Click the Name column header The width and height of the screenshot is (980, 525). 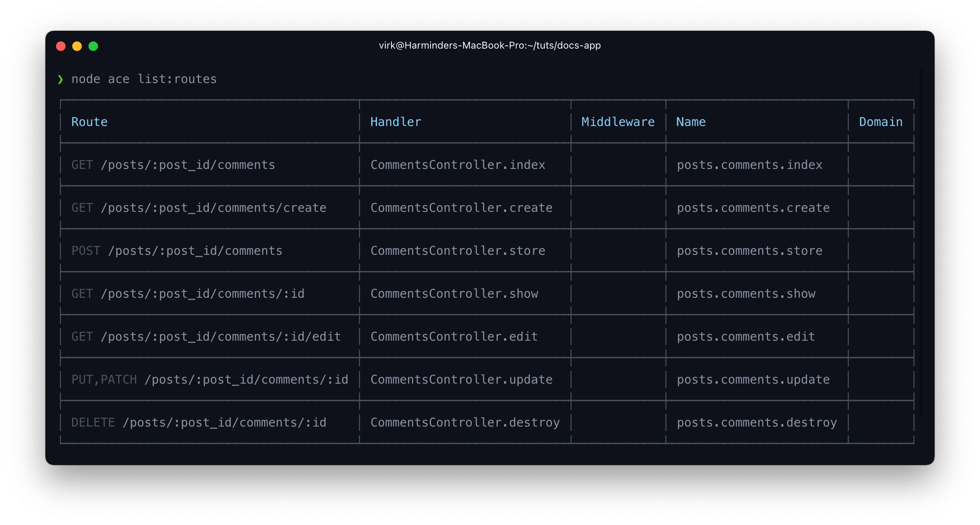tap(691, 122)
